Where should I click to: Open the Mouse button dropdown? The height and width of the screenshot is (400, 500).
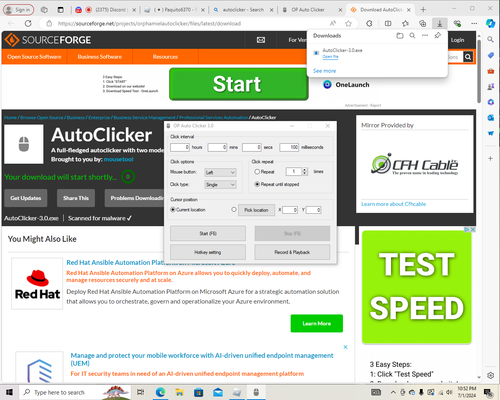(x=220, y=172)
